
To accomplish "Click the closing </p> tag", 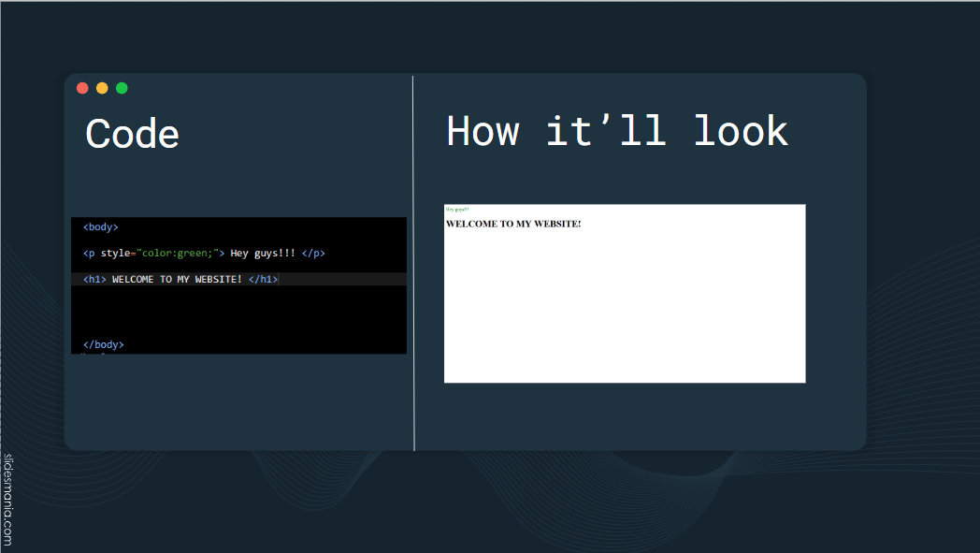I will coord(313,254).
